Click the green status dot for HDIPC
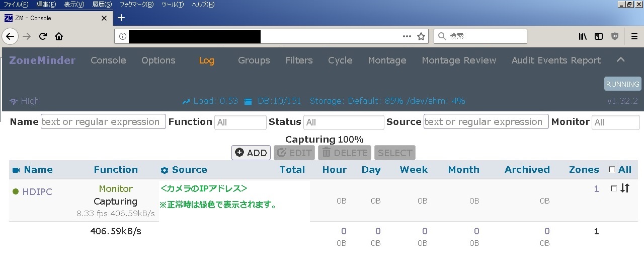 pyautogui.click(x=16, y=191)
